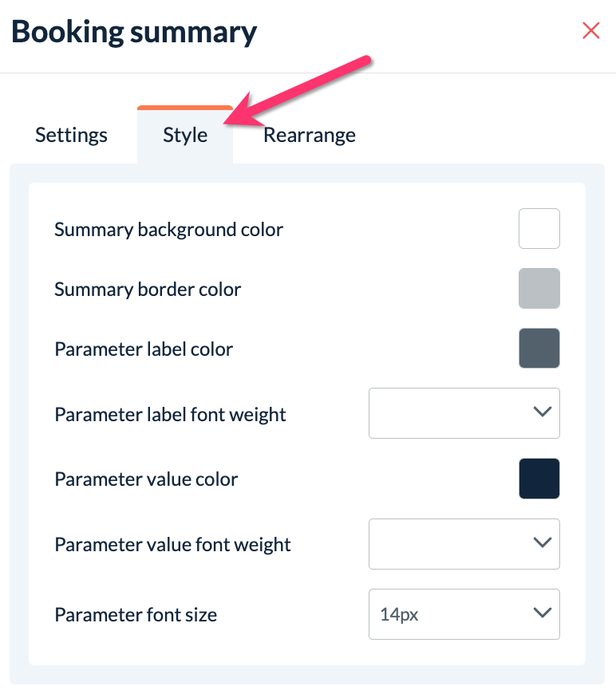Click the "Parameter label color" label text

pos(144,349)
